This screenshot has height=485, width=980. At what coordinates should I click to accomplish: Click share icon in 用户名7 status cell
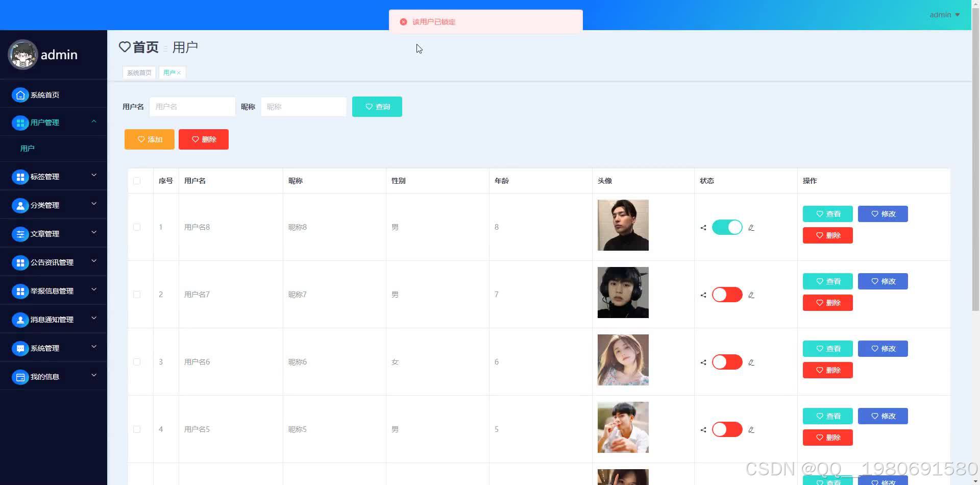tap(703, 295)
